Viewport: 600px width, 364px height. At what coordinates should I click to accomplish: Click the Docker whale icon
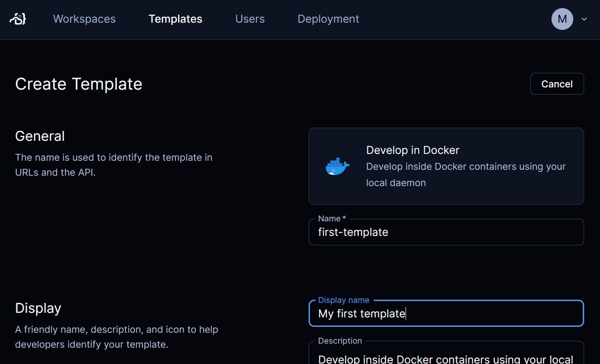tap(338, 166)
